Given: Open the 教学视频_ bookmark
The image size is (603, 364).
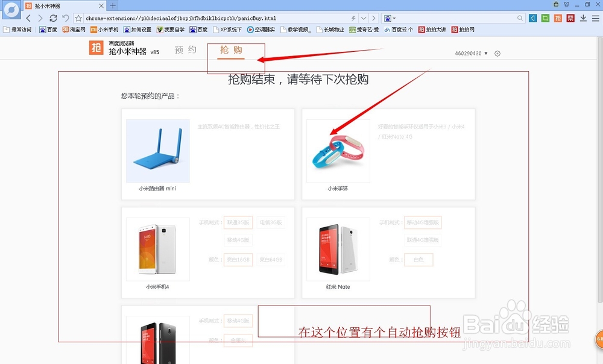Looking at the screenshot, I should point(295,30).
